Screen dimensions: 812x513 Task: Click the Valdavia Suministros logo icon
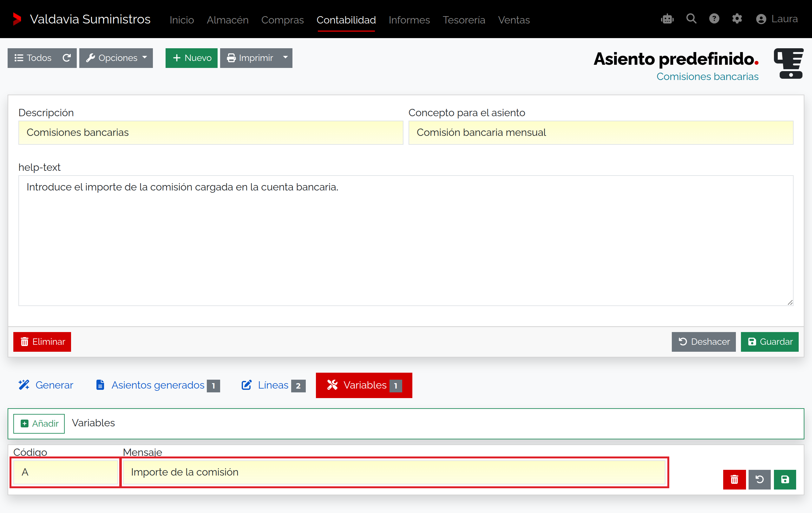(x=17, y=19)
